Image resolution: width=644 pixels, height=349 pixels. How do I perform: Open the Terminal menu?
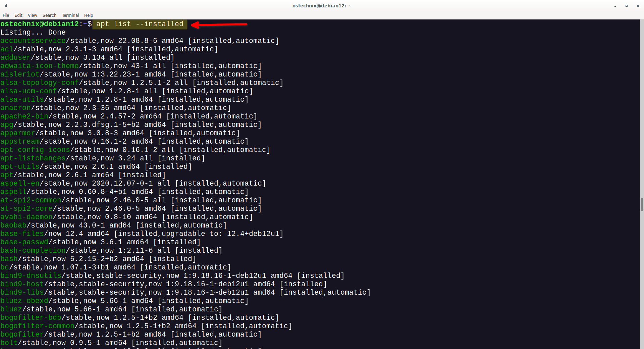click(70, 15)
